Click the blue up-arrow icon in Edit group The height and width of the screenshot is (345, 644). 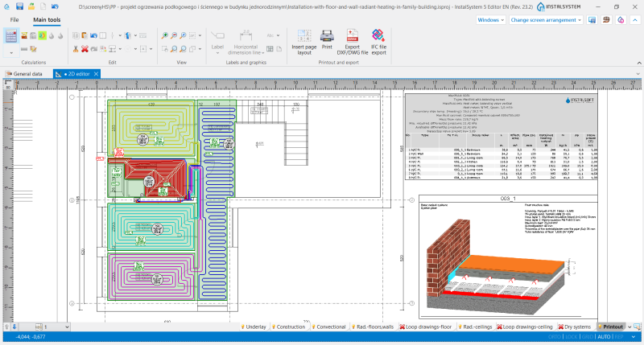tap(128, 35)
